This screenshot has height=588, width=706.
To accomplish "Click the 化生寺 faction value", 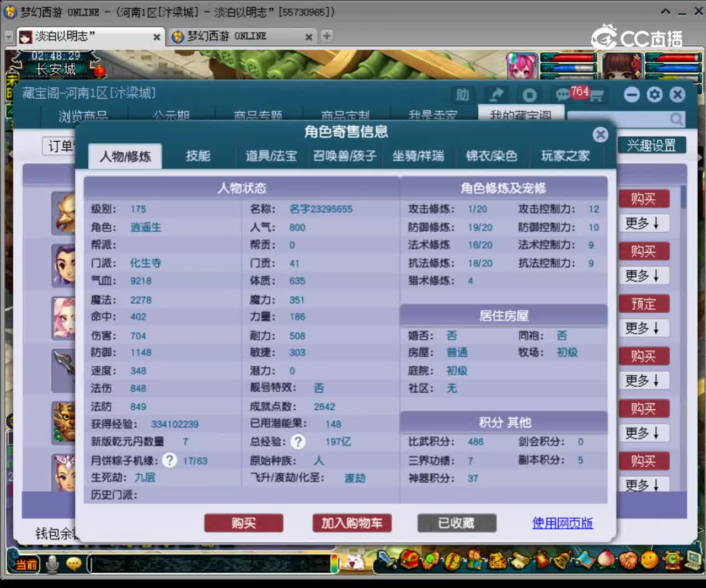I will point(146,263).
